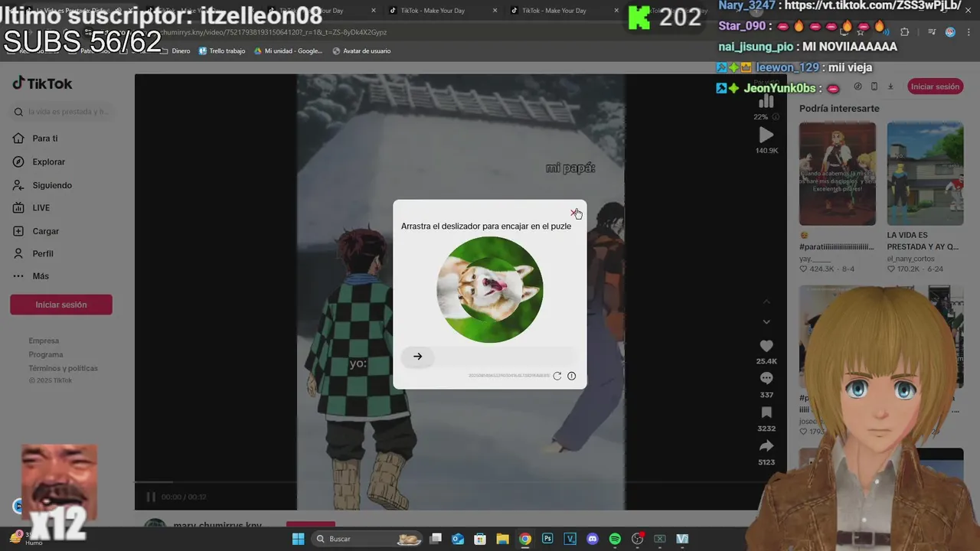Expand the Empresa footer section

point(44,341)
